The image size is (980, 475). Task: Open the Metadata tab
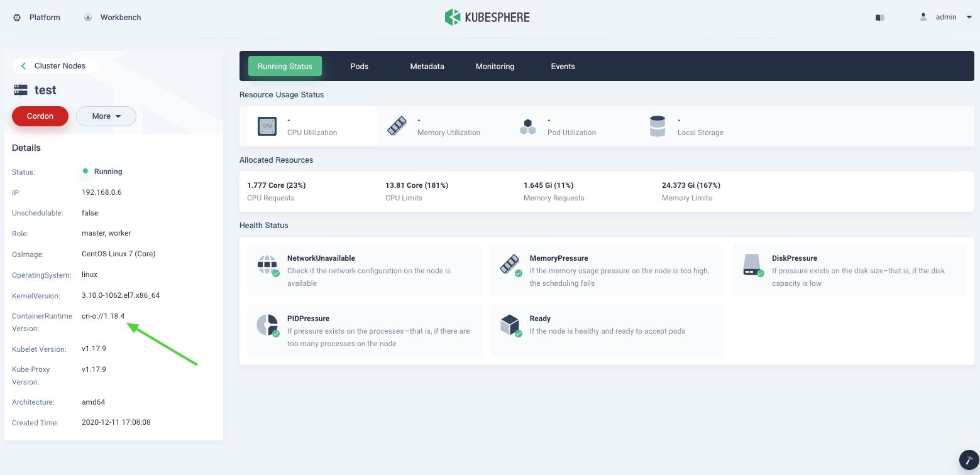(427, 66)
